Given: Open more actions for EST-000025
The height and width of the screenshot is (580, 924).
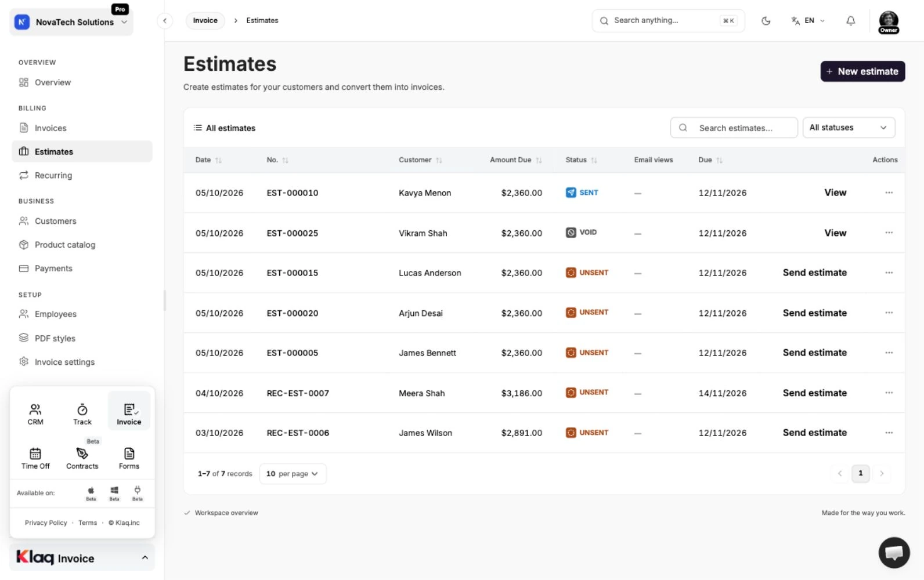Looking at the screenshot, I should (x=889, y=233).
